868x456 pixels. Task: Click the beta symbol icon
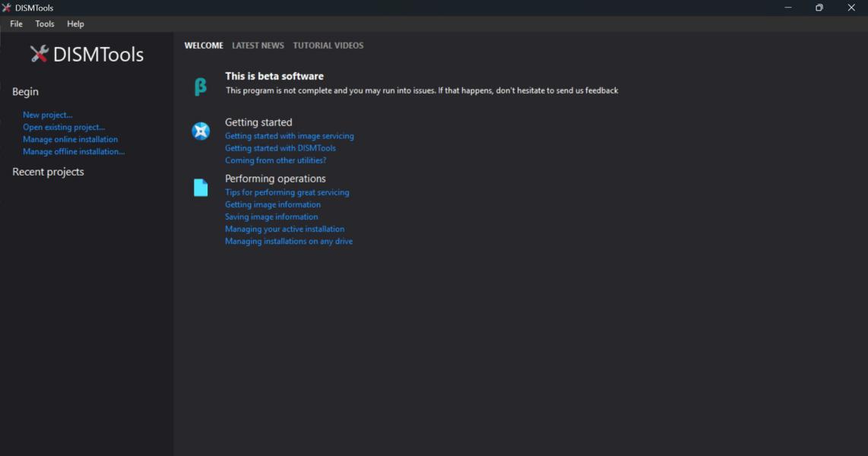tap(200, 87)
